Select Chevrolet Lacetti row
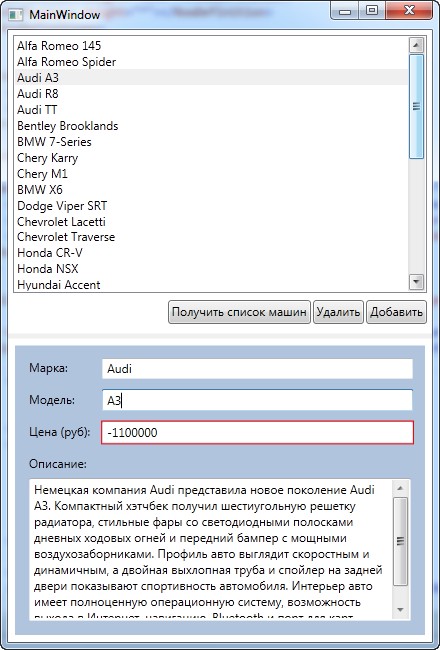The height and width of the screenshot is (650, 440). [x=211, y=221]
